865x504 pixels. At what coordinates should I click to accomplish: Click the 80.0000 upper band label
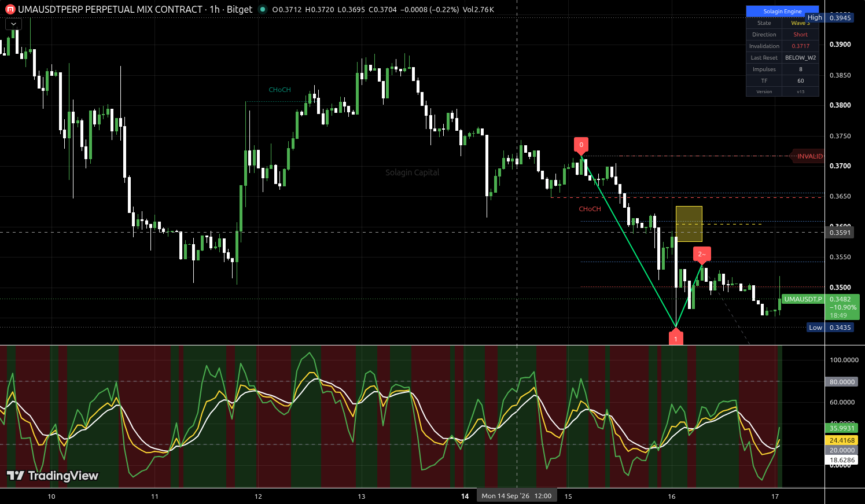click(x=842, y=382)
